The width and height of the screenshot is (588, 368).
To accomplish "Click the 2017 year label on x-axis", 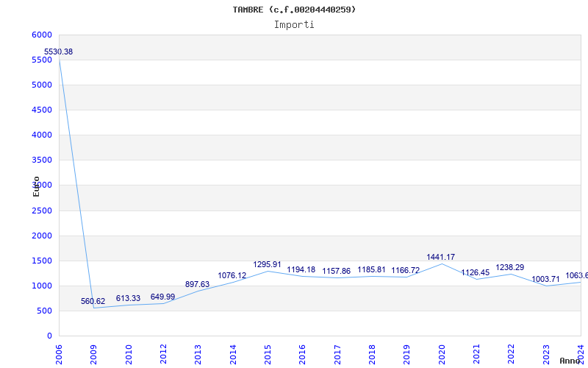I will click(x=337, y=354).
